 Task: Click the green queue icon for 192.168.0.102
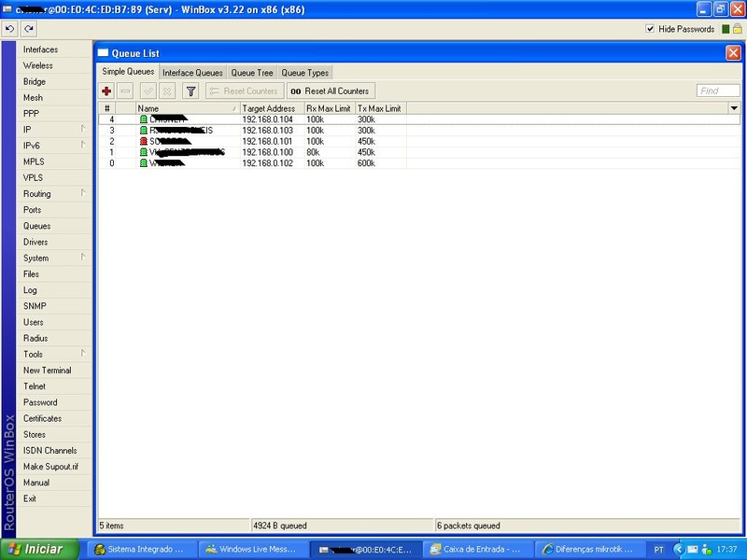pyautogui.click(x=144, y=163)
